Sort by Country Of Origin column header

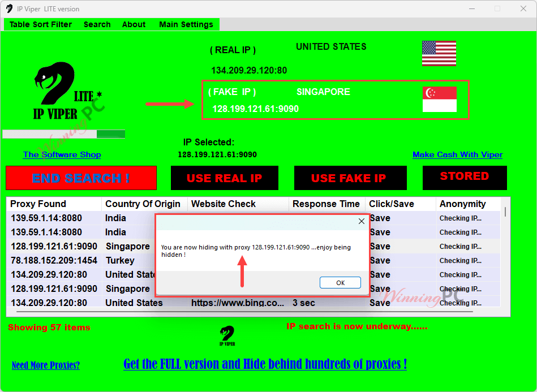click(x=144, y=204)
